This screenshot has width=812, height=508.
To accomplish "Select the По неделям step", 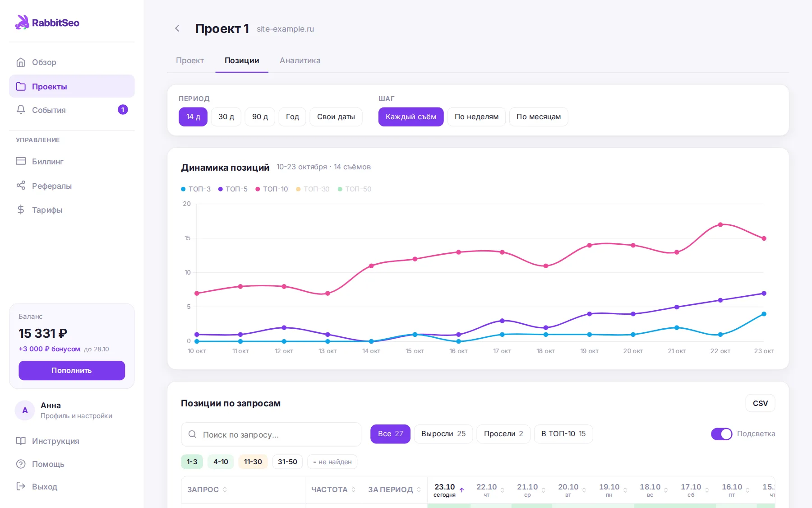I will click(476, 117).
